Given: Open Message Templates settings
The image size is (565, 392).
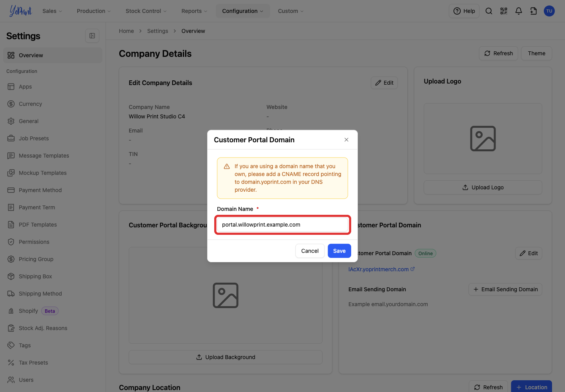Looking at the screenshot, I should point(53,156).
